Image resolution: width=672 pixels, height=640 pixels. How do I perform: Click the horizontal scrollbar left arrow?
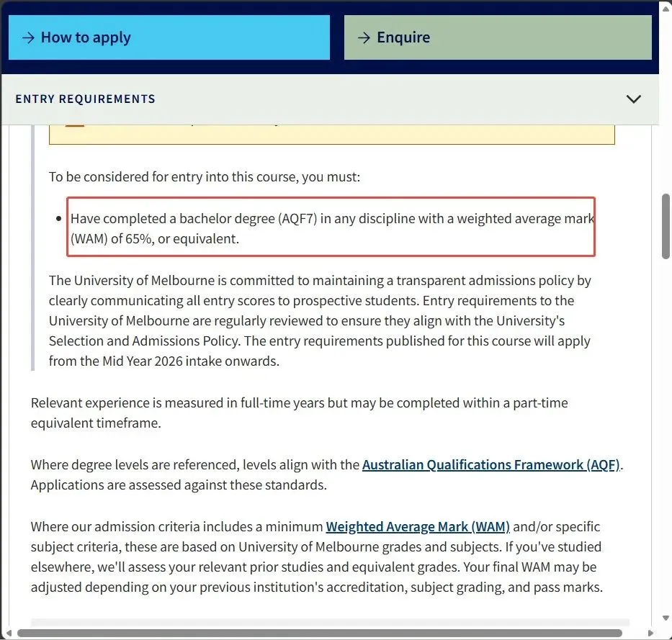click(9, 633)
